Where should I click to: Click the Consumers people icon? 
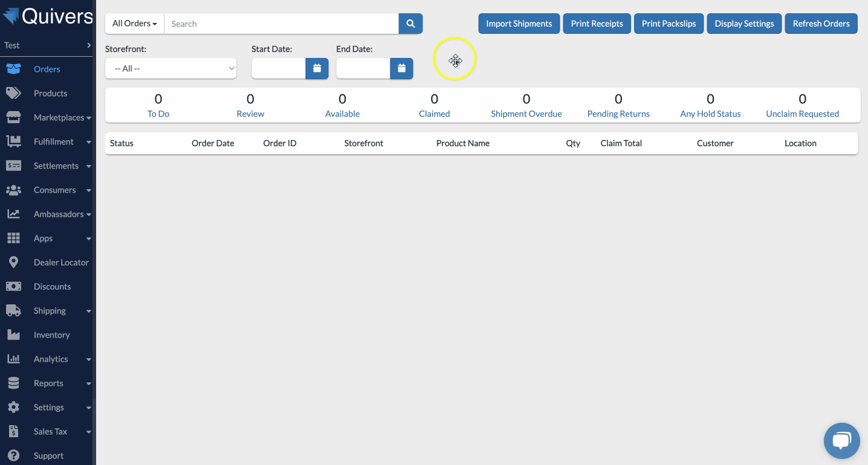(13, 190)
